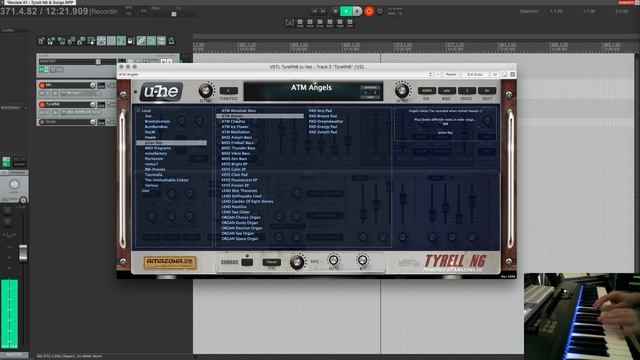Click the next preset arrow in display
The height and width of the screenshot is (360, 640).
pyautogui.click(x=376, y=93)
